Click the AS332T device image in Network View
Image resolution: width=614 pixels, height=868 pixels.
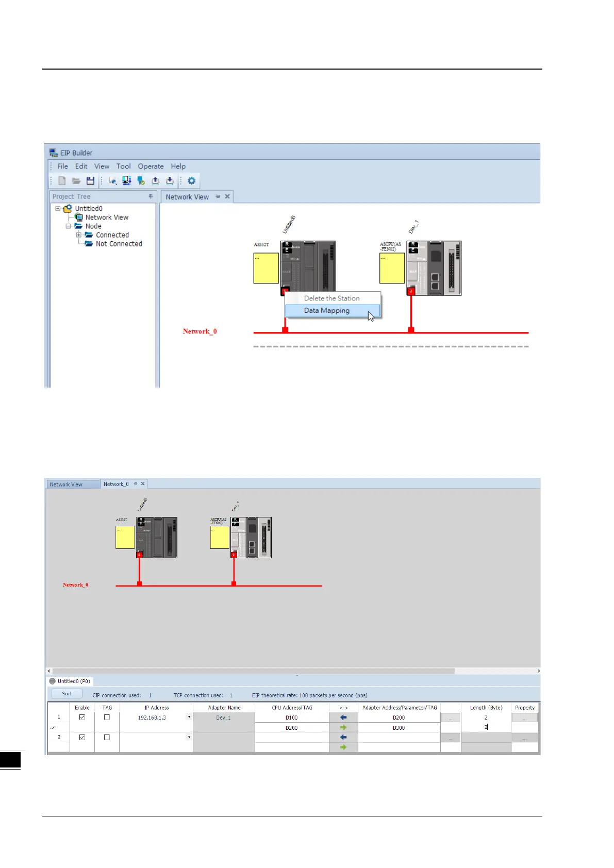308,268
